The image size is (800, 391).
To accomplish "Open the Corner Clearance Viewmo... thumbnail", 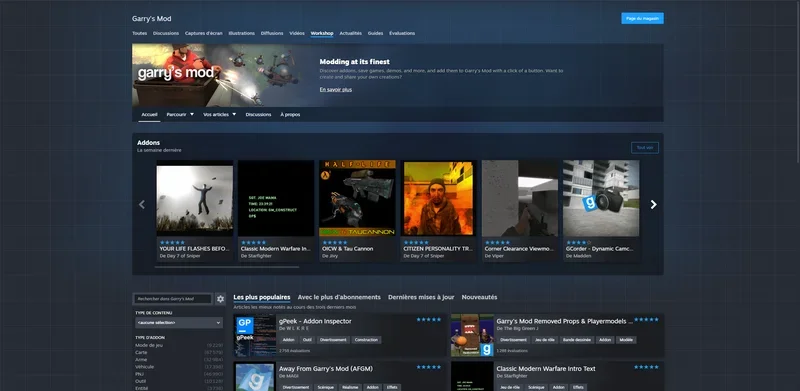I will [520, 198].
